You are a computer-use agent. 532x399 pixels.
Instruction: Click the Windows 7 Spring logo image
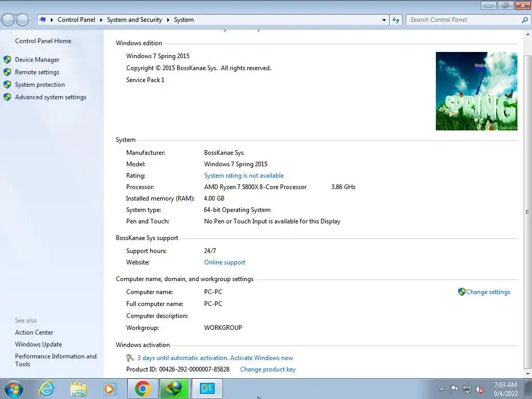476,91
